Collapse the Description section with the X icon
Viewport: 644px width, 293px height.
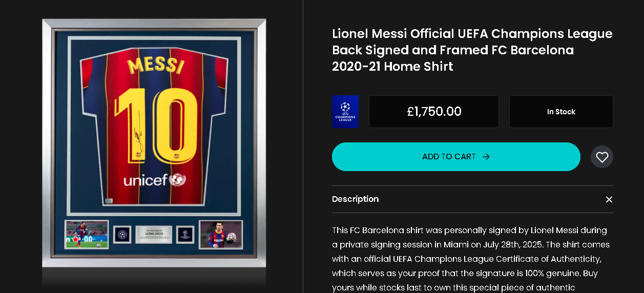609,199
